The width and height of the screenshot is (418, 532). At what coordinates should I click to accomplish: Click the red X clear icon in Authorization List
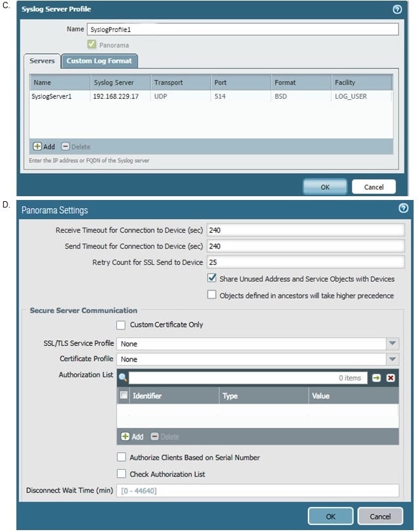tap(390, 378)
